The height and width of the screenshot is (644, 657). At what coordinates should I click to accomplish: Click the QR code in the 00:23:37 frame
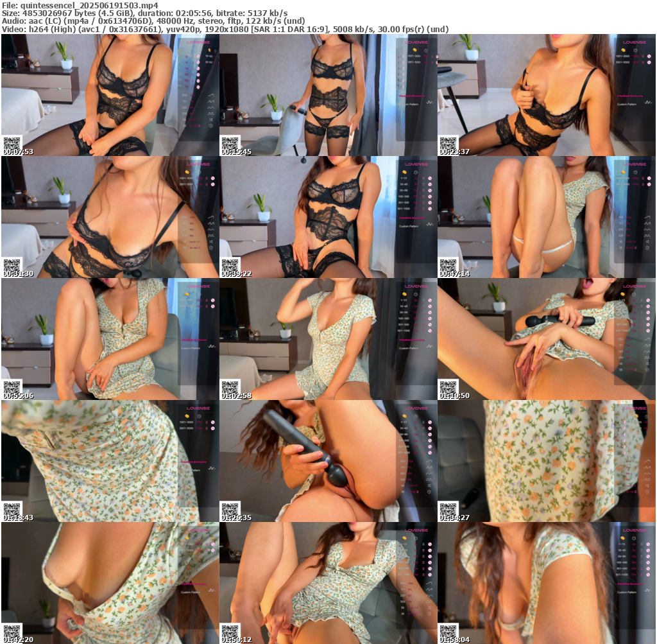click(x=447, y=143)
